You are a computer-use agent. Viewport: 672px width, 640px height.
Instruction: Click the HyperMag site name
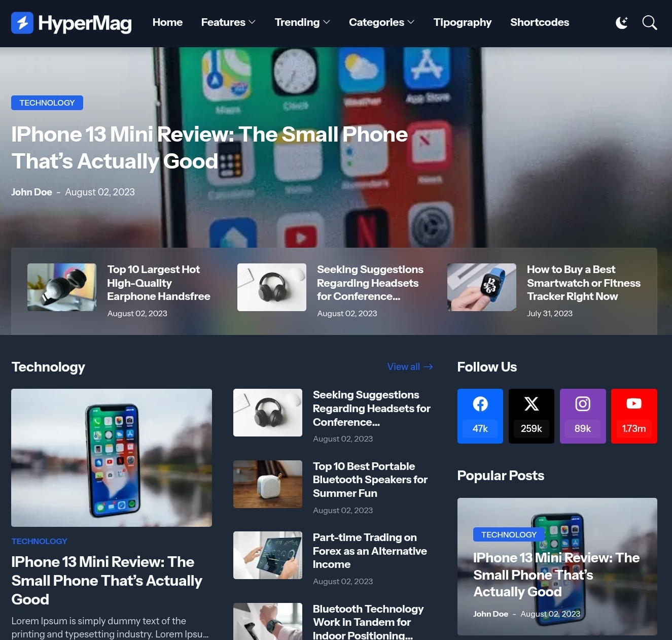point(85,23)
